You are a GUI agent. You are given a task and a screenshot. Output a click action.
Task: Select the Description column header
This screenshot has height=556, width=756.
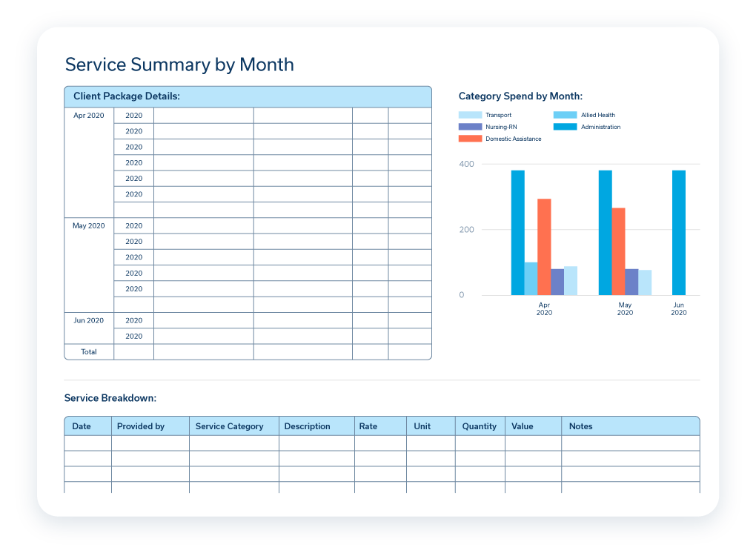(307, 426)
